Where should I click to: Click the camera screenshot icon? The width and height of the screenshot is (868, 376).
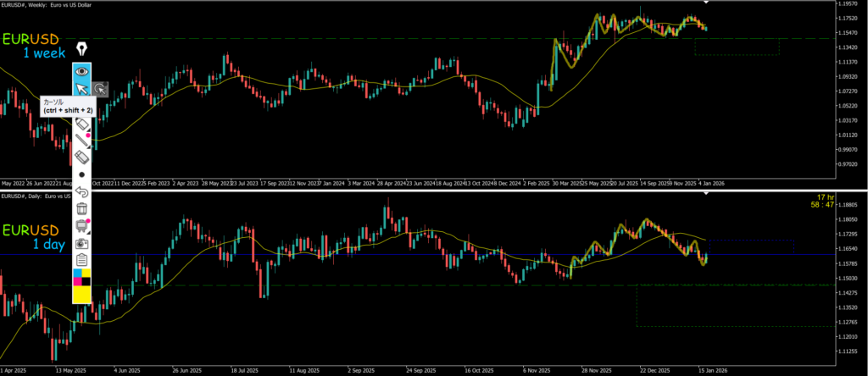click(x=82, y=243)
